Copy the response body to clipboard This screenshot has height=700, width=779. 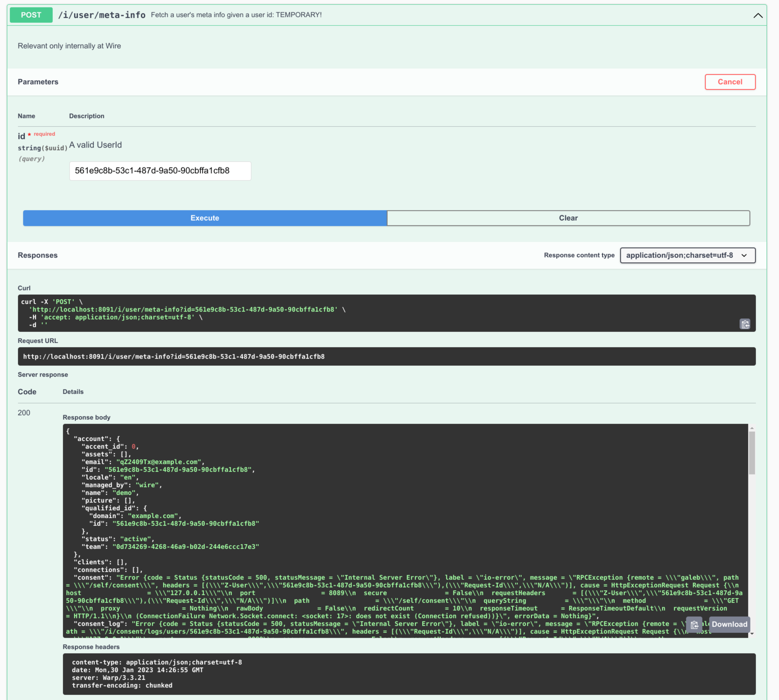pos(694,625)
